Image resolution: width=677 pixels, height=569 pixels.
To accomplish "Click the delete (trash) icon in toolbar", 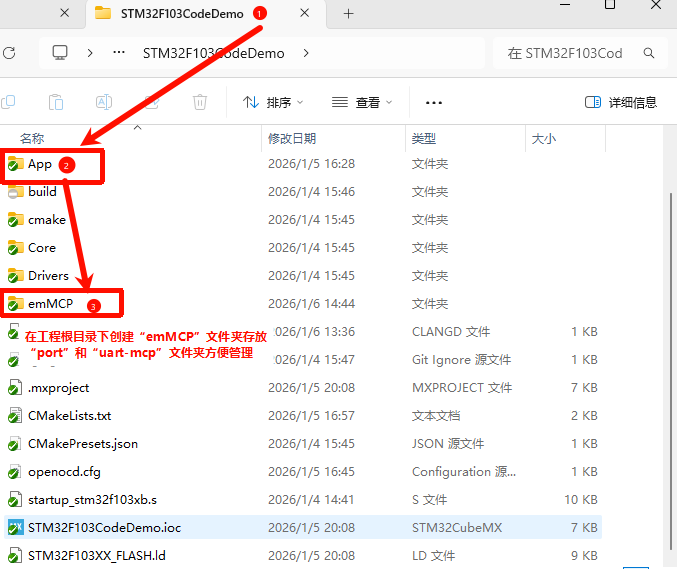I will click(200, 102).
